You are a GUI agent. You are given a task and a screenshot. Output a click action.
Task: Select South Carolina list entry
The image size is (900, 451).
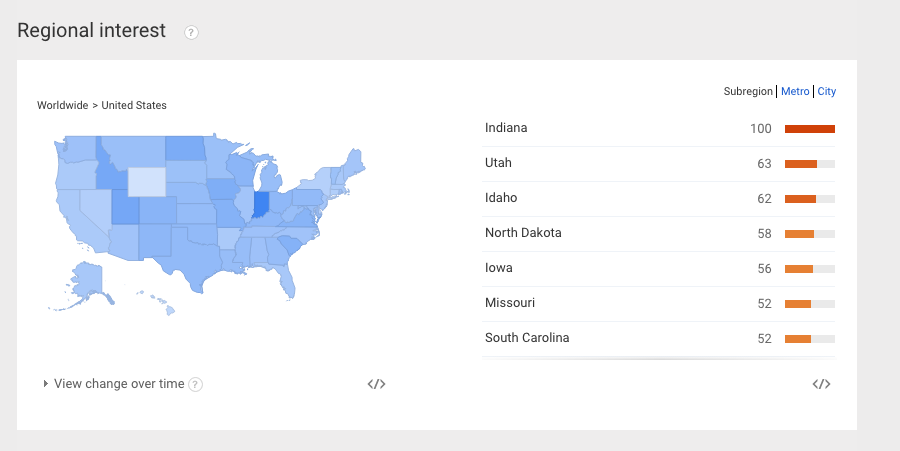tap(659, 339)
